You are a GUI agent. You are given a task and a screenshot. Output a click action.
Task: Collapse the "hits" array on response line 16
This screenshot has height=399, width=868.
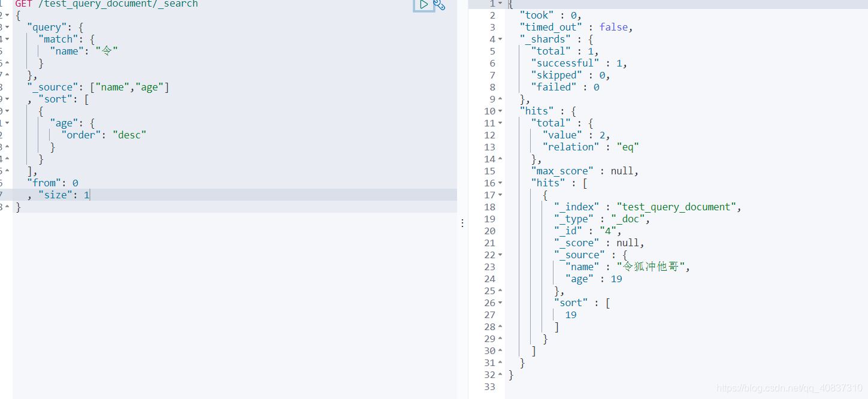tap(500, 183)
